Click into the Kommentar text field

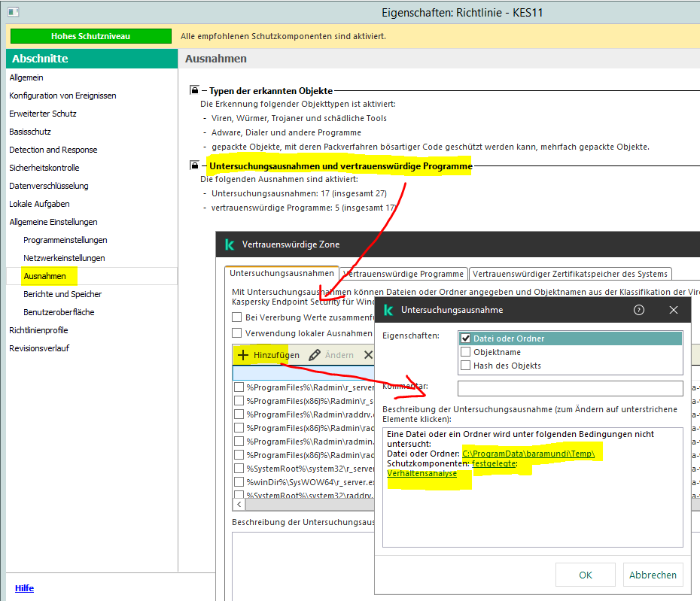pos(570,388)
